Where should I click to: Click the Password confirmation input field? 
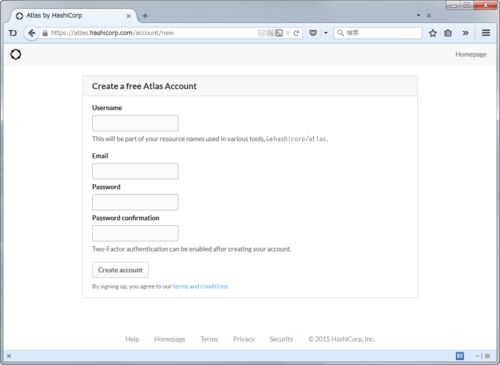tap(135, 233)
